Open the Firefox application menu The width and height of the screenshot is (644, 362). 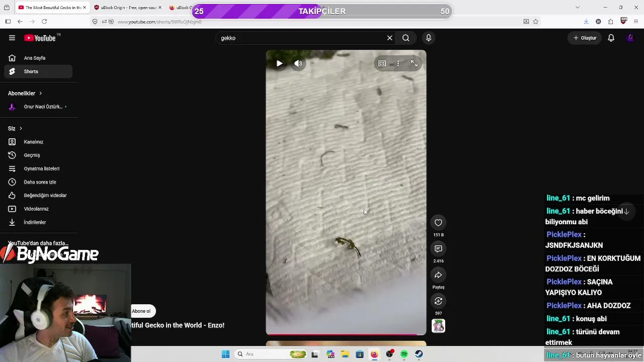click(x=636, y=22)
